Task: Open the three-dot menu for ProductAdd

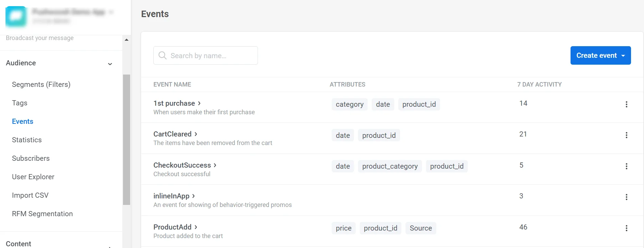Action: click(626, 228)
